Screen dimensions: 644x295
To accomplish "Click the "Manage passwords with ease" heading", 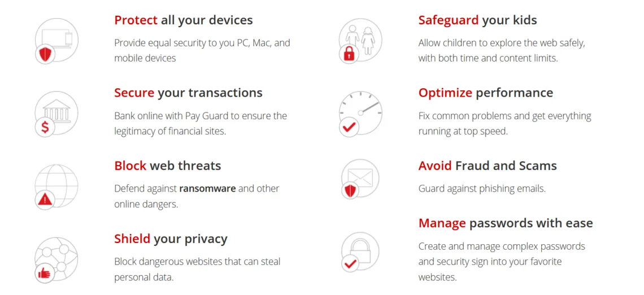I will coord(505,223).
